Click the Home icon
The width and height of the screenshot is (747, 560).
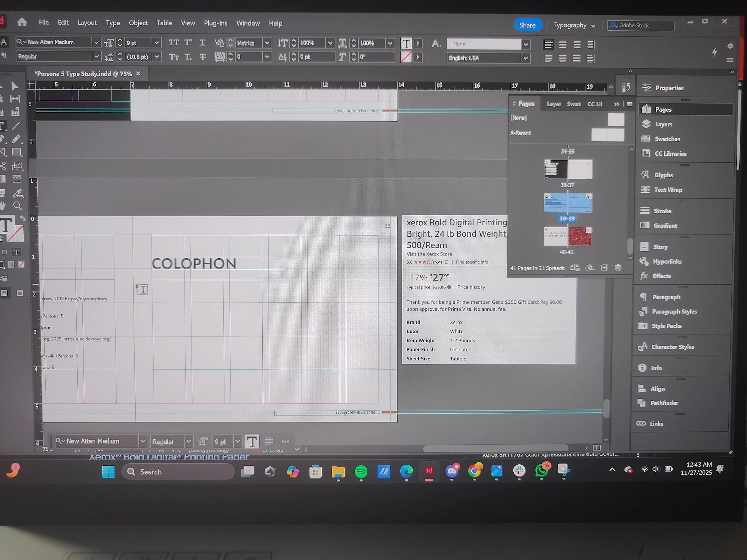click(22, 22)
